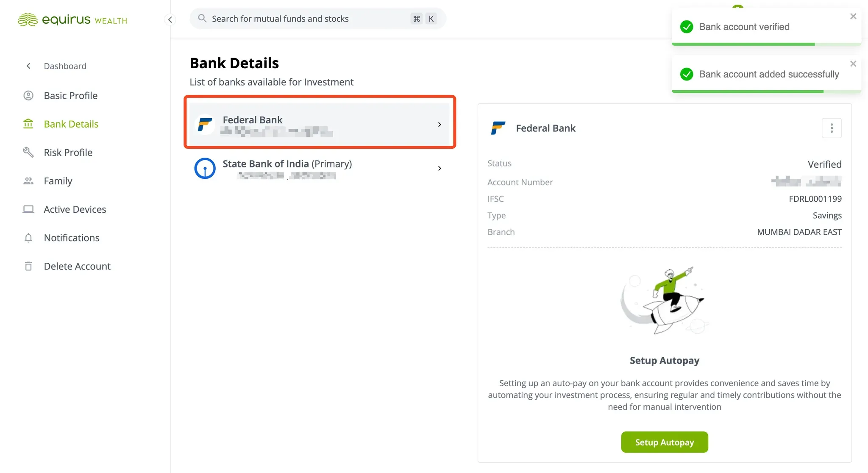This screenshot has height=473, width=868.
Task: Click the Federal Bank title in details panel
Action: click(x=545, y=128)
